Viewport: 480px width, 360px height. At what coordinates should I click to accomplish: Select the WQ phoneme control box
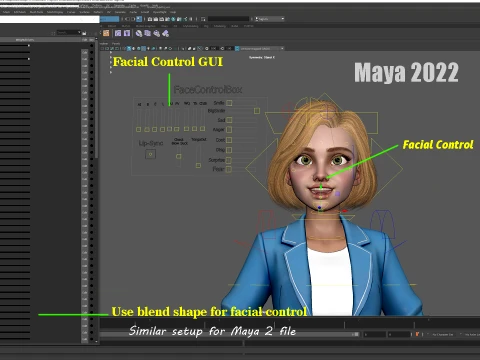186,129
